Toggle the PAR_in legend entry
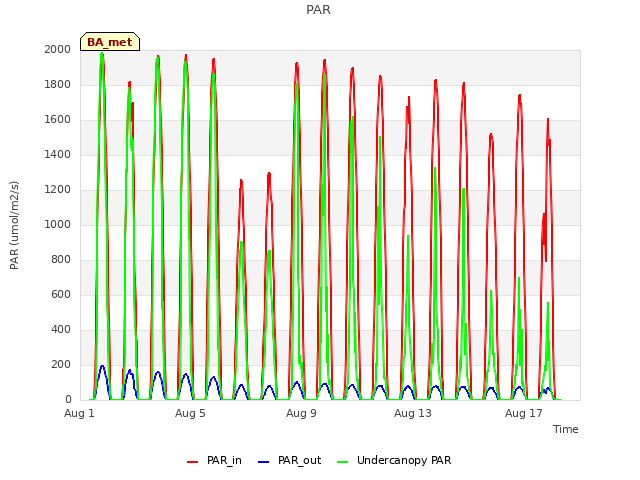This screenshot has height=480, width=640. (214, 460)
